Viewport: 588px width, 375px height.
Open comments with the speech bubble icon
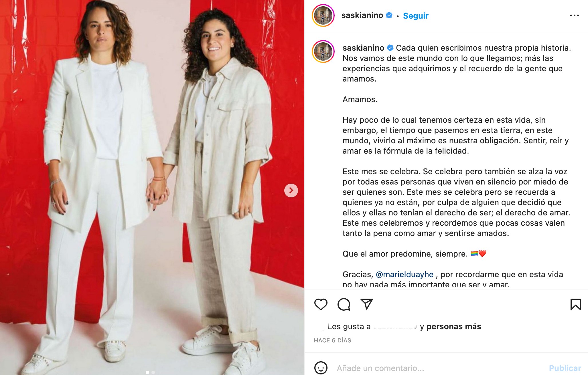point(344,304)
